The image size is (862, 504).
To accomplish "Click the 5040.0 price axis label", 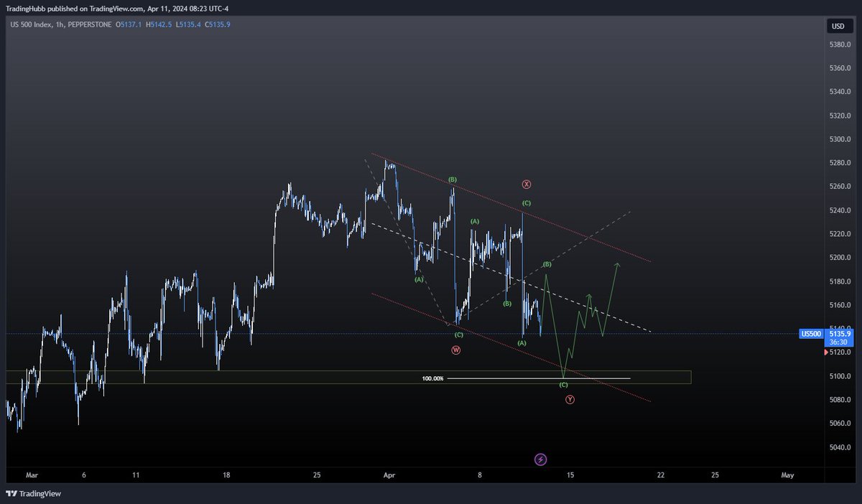I will [x=840, y=447].
